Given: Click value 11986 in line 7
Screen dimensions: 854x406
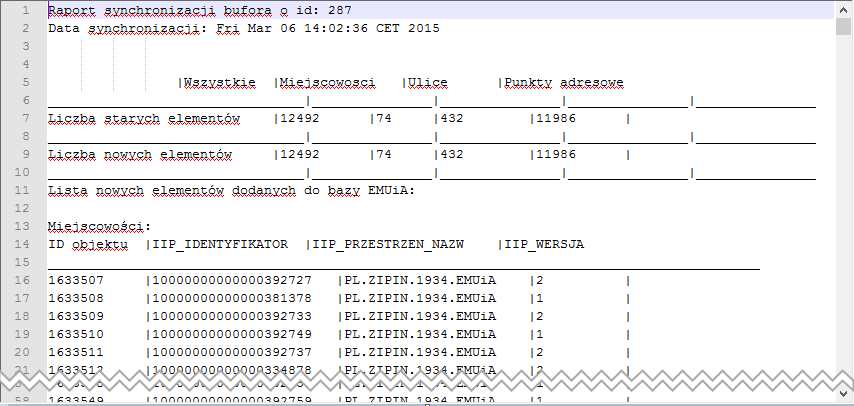Looking at the screenshot, I should click(557, 118).
